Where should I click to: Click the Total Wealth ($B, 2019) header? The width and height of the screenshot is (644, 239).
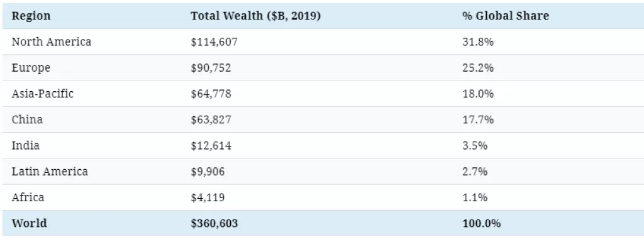click(255, 16)
